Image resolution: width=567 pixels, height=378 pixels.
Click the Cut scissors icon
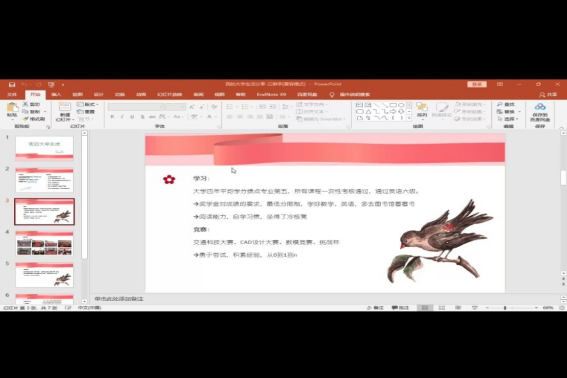pyautogui.click(x=25, y=104)
